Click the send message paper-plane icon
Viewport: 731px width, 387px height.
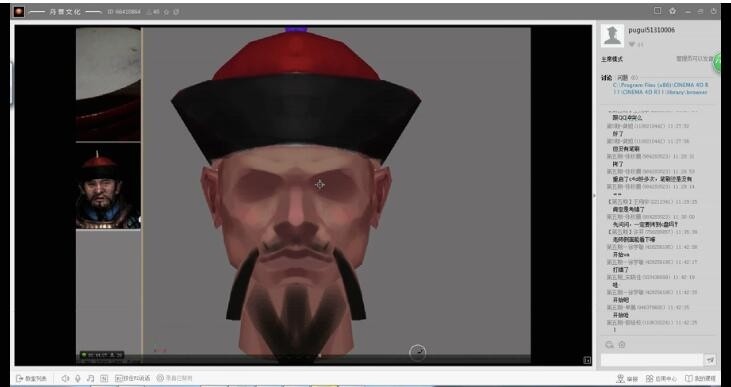[710, 359]
